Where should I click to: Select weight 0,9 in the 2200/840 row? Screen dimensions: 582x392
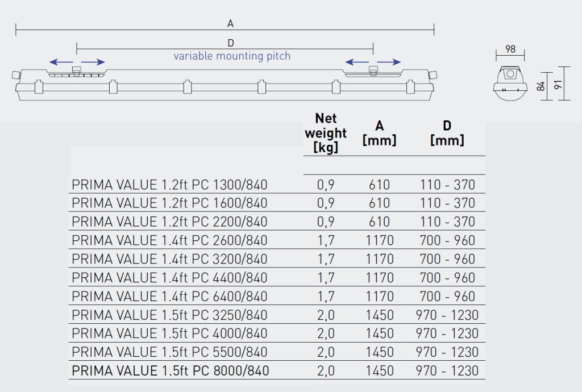click(326, 222)
